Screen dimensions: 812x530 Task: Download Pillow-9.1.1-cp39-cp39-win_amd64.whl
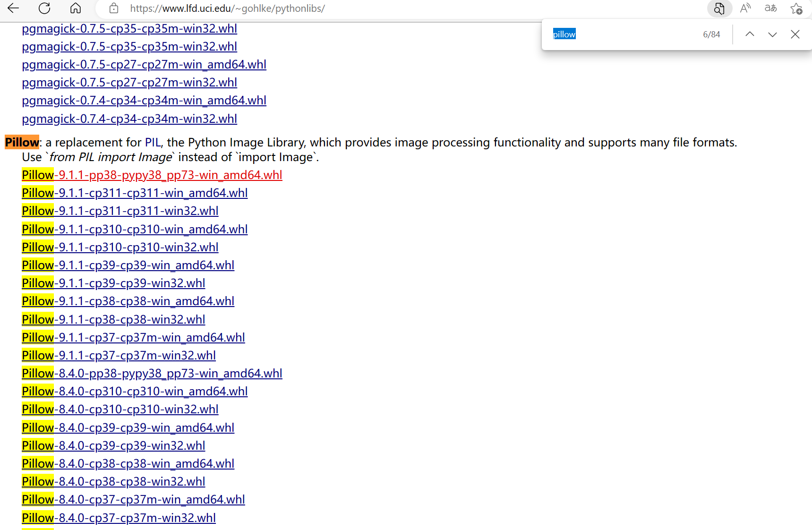click(x=128, y=265)
